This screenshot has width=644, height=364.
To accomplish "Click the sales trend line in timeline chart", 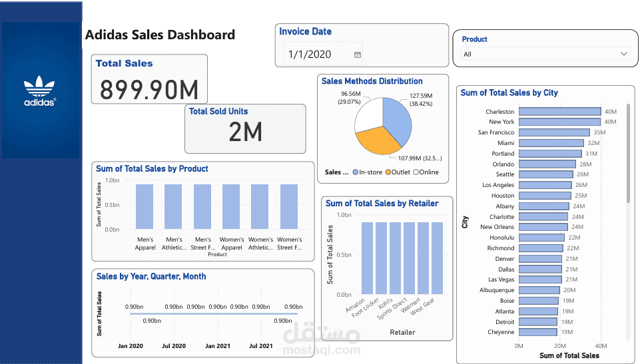I will pyautogui.click(x=214, y=314).
